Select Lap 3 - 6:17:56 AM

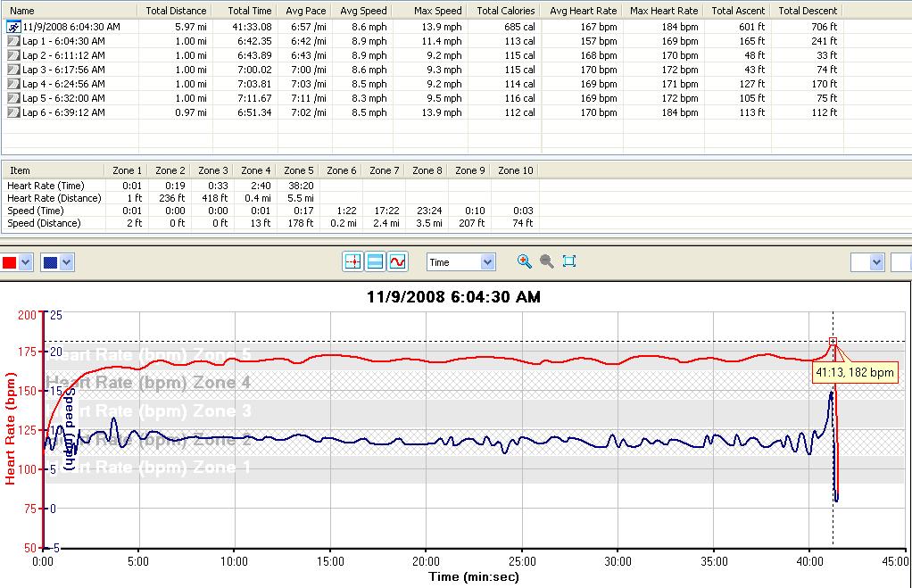pos(63,70)
